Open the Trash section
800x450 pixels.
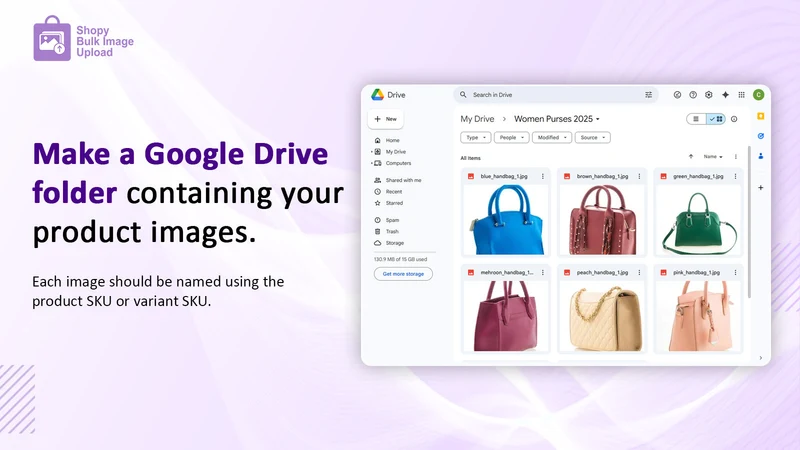point(392,232)
